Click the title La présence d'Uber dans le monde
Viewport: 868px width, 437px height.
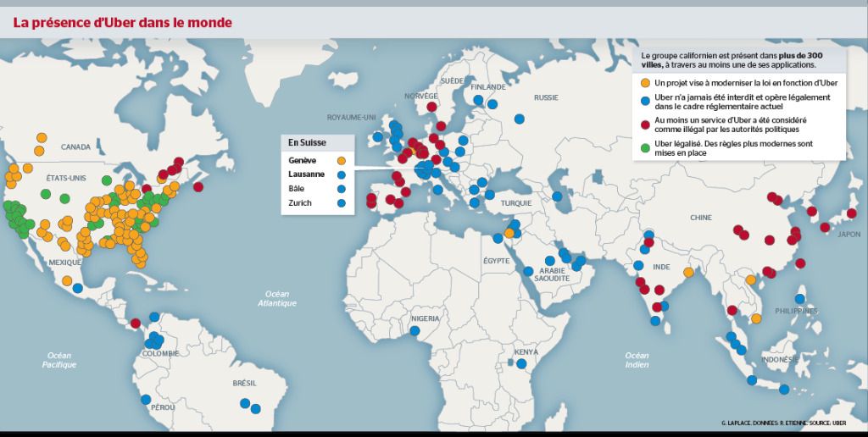tap(123, 19)
